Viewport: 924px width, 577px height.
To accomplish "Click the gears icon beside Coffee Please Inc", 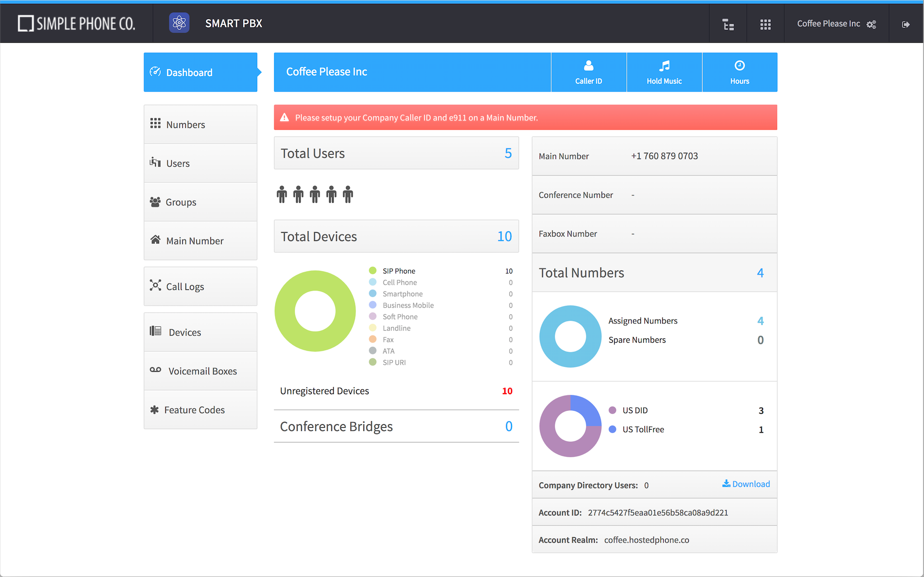I will pos(872,24).
